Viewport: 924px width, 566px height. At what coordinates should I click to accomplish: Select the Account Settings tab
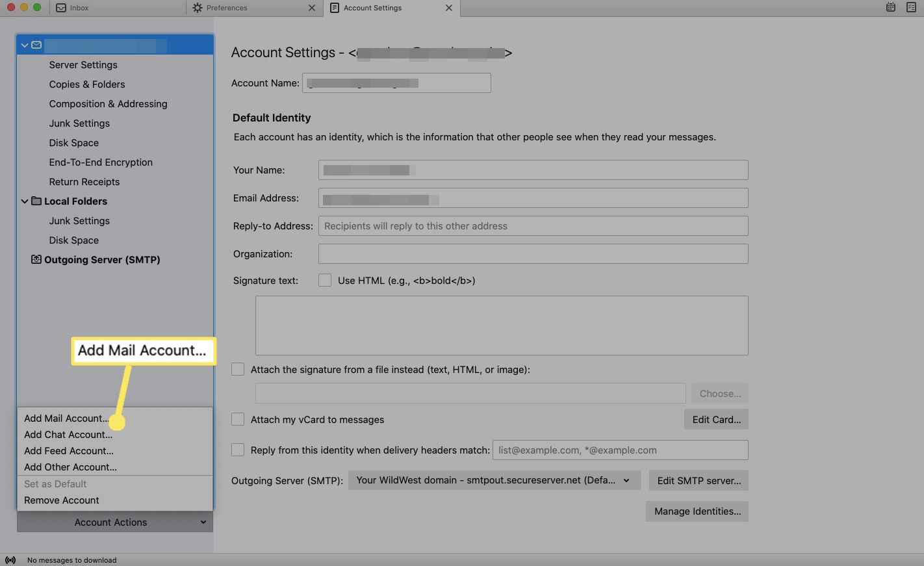pyautogui.click(x=392, y=8)
